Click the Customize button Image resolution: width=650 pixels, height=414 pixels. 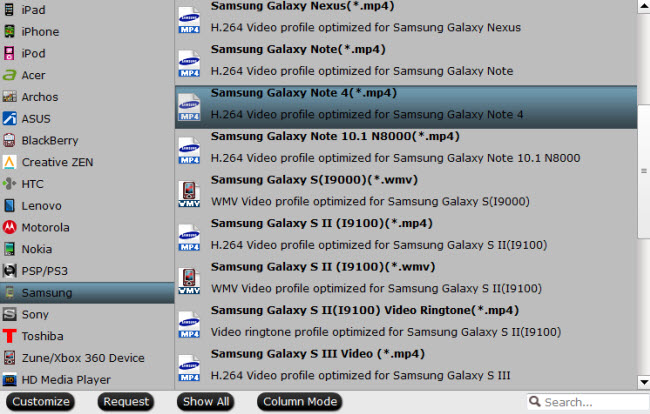tap(41, 402)
